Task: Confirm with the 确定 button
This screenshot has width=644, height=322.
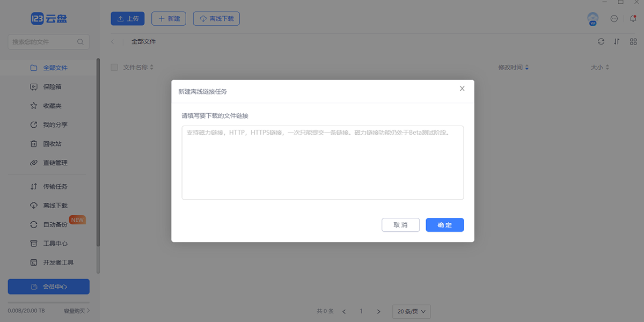Action: 444,225
